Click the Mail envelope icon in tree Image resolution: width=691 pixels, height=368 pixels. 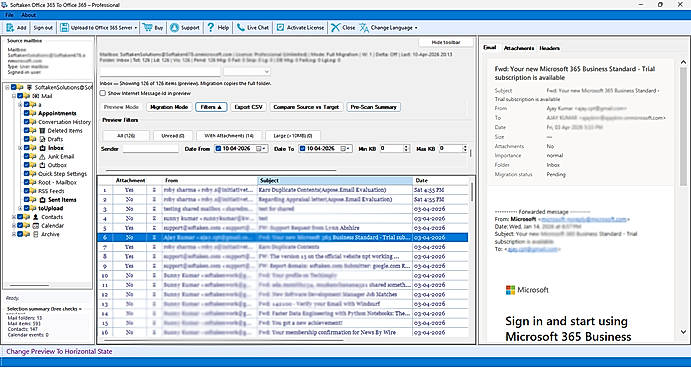click(36, 96)
